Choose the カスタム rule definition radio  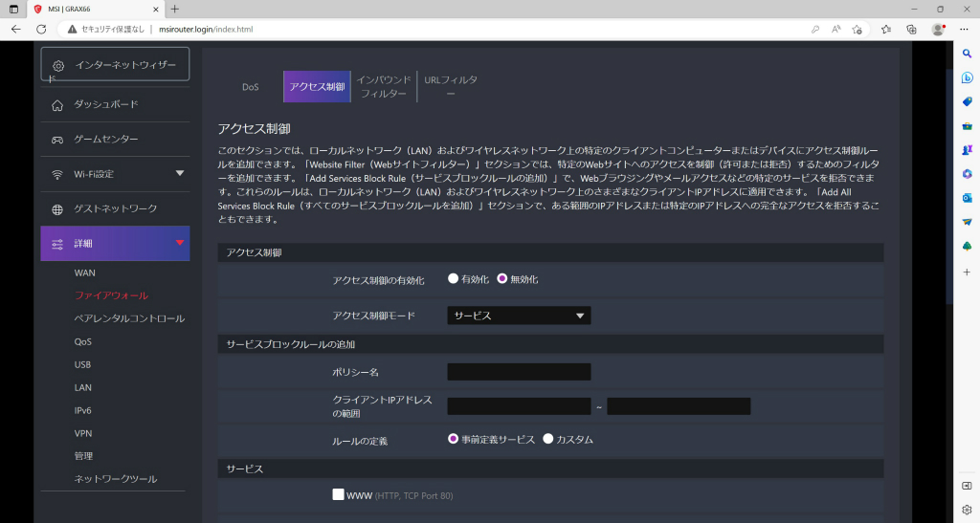(x=548, y=439)
